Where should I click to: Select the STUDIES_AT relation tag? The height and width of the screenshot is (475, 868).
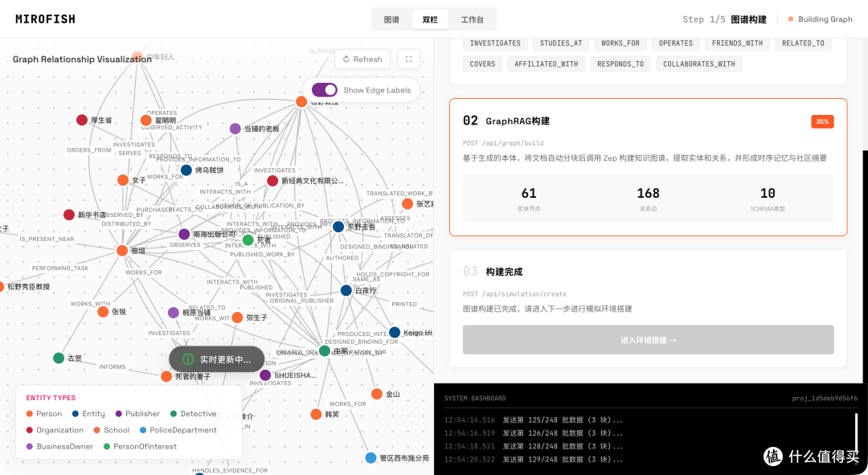click(x=561, y=43)
